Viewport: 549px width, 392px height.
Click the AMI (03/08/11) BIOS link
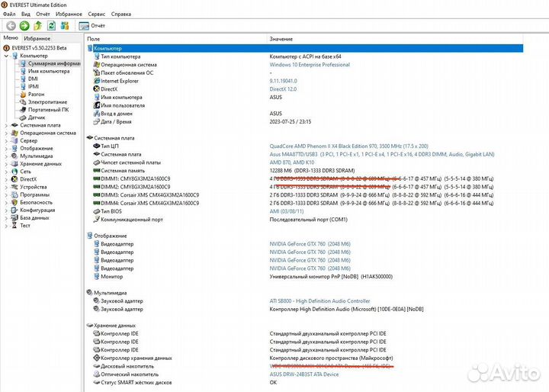pyautogui.click(x=287, y=211)
